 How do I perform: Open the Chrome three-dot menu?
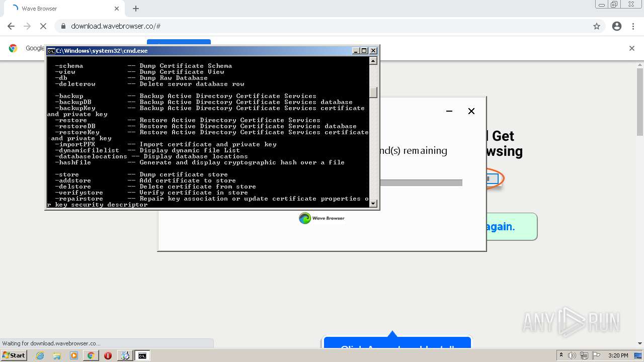[633, 26]
